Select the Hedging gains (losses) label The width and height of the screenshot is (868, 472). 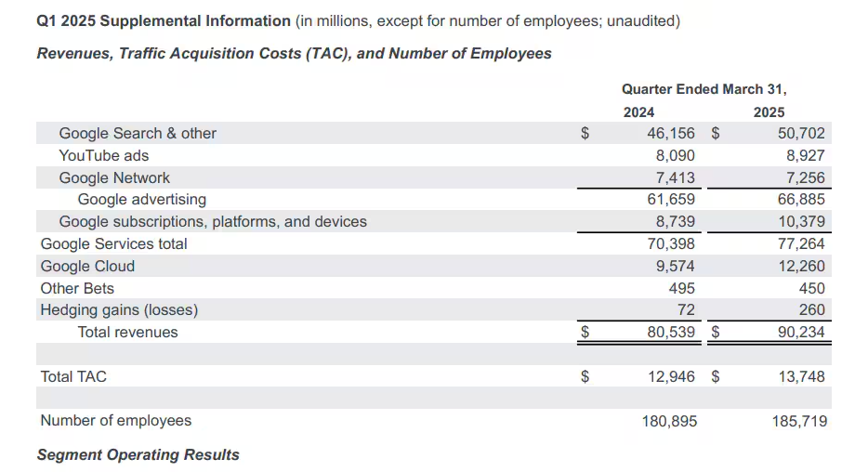tap(119, 309)
